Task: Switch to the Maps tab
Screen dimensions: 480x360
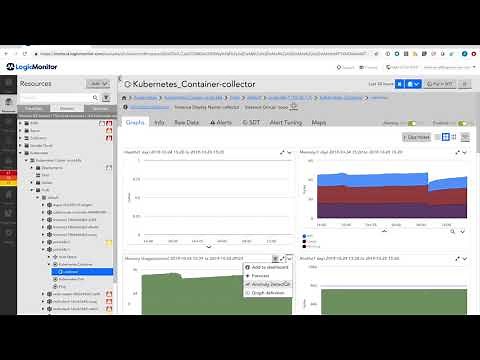Action: 319,122
